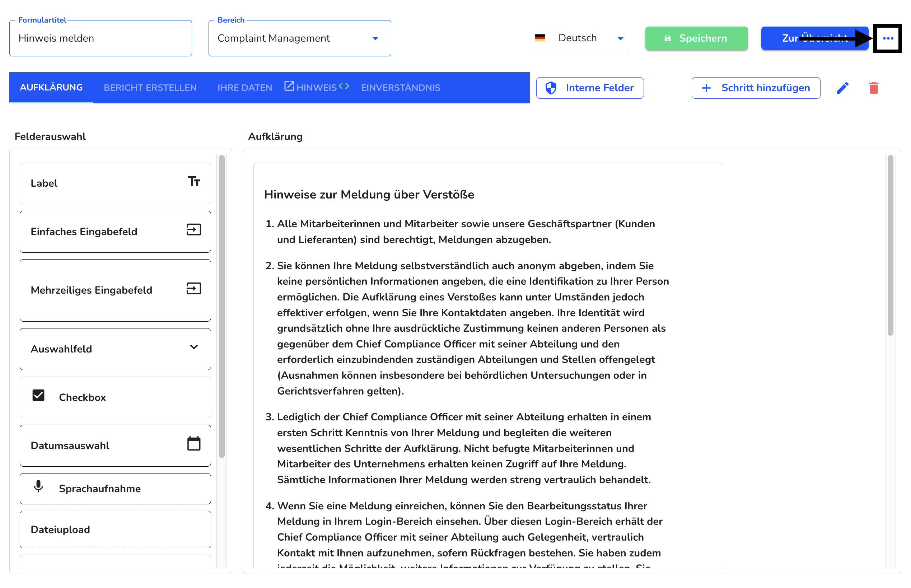Click the Aufklärung content panel scrollbar
Screen dimensions: 911x588
tap(890, 245)
